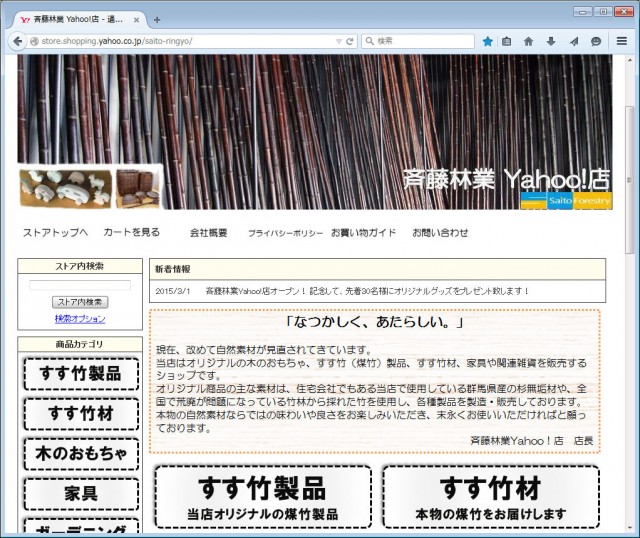This screenshot has height=538, width=640.
Task: Click the Saito Forestry logo badge
Action: (567, 200)
